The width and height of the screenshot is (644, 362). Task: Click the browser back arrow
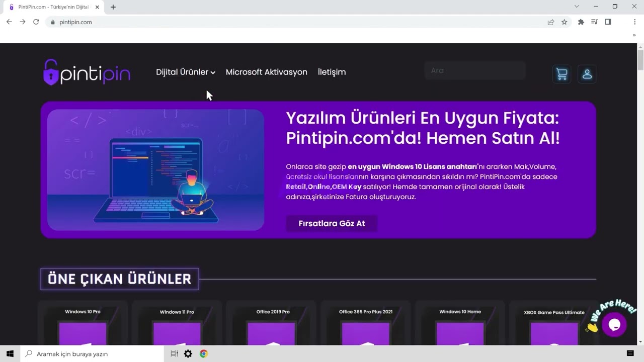tap(9, 22)
